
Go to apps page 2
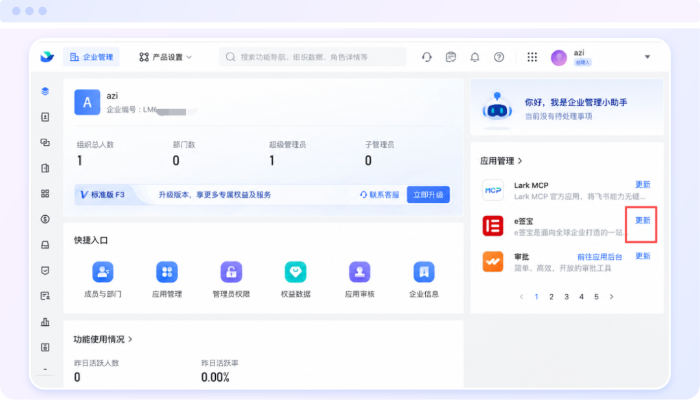551,296
